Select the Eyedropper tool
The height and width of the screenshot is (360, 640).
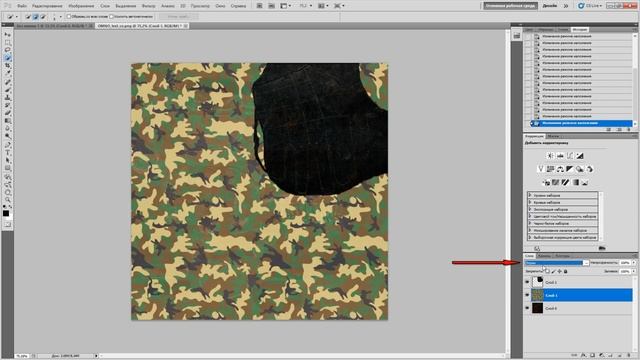7,73
